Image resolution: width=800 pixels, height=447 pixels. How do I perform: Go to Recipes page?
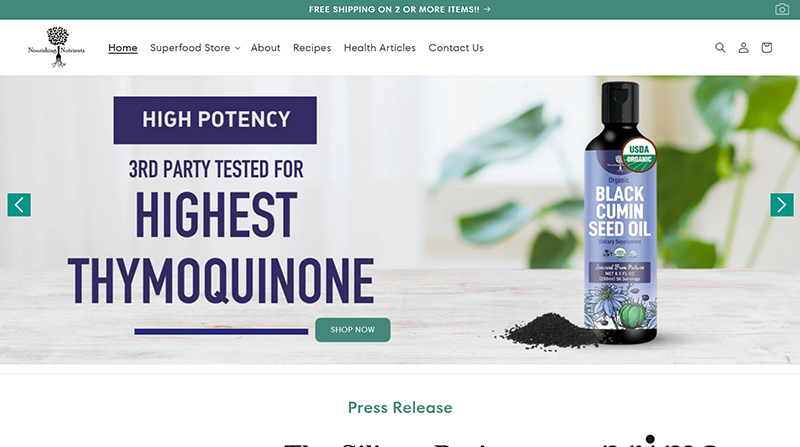[312, 47]
